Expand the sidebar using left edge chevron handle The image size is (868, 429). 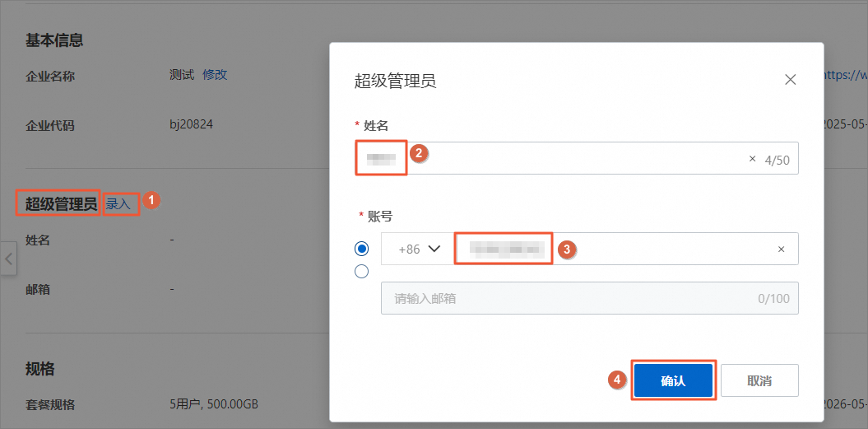[8, 259]
